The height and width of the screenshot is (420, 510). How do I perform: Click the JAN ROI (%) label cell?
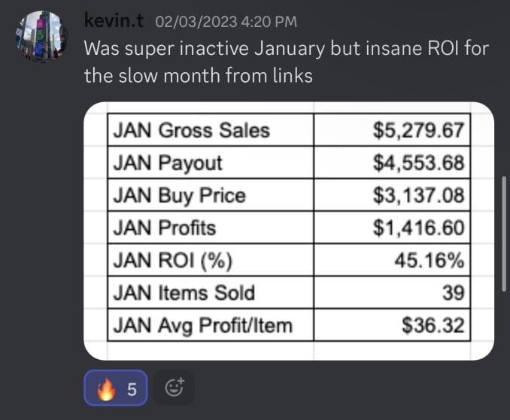(x=173, y=261)
